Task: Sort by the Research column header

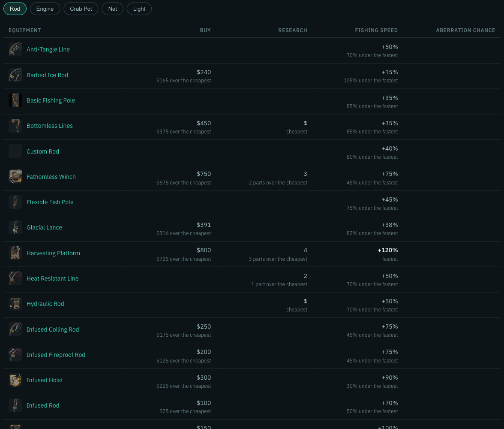Action: tap(293, 30)
